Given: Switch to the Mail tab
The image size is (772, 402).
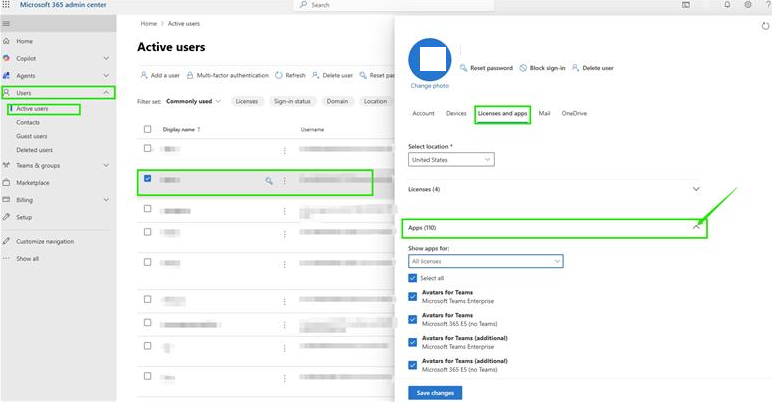Looking at the screenshot, I should [544, 113].
